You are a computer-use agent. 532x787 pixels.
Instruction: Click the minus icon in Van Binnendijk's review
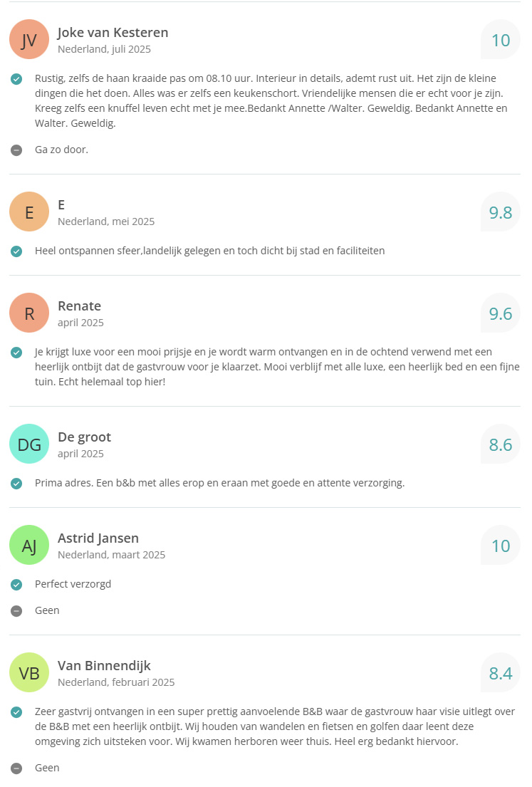16,768
